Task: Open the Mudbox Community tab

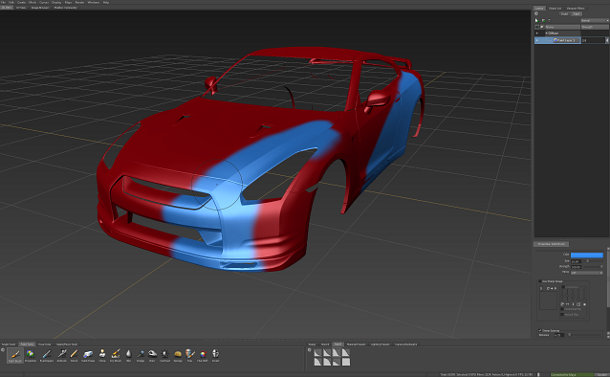Action: point(65,7)
